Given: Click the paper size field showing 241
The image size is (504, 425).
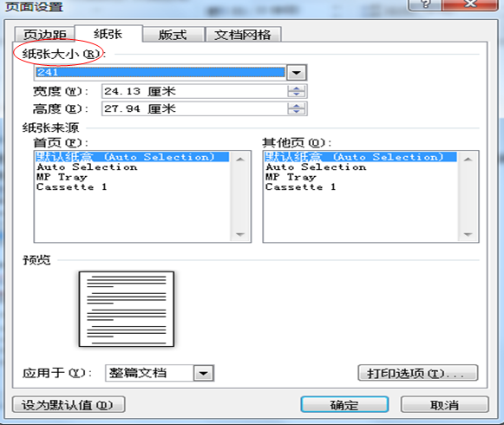Looking at the screenshot, I should (160, 72).
